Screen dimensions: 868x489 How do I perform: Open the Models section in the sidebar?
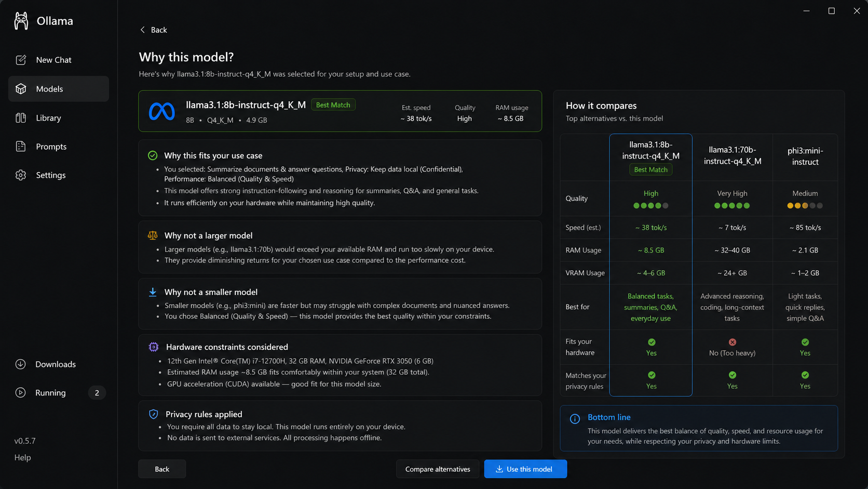click(x=59, y=89)
